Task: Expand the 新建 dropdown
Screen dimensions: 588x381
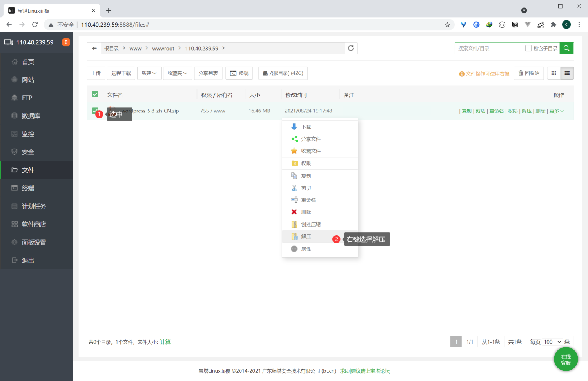Action: pyautogui.click(x=149, y=73)
